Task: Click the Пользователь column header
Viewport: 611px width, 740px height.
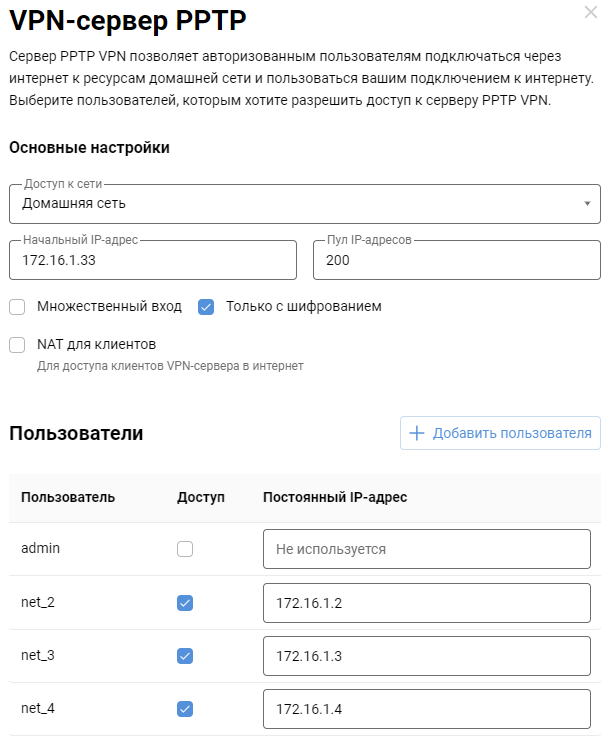Action: (x=68, y=497)
